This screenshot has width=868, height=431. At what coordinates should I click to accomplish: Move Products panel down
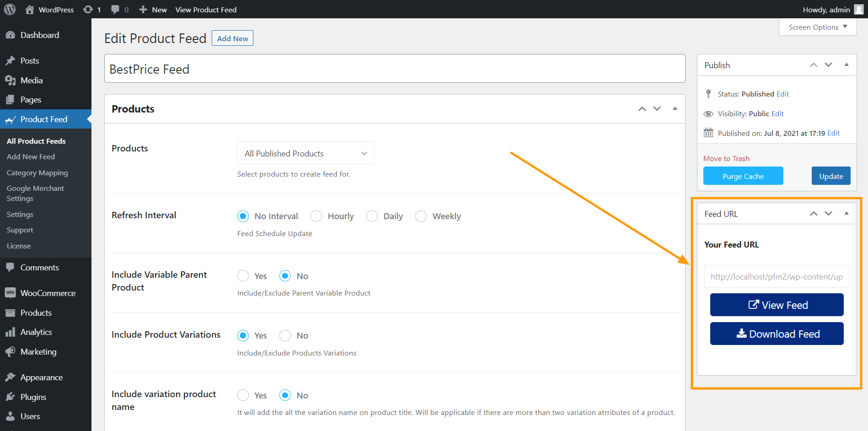click(657, 109)
